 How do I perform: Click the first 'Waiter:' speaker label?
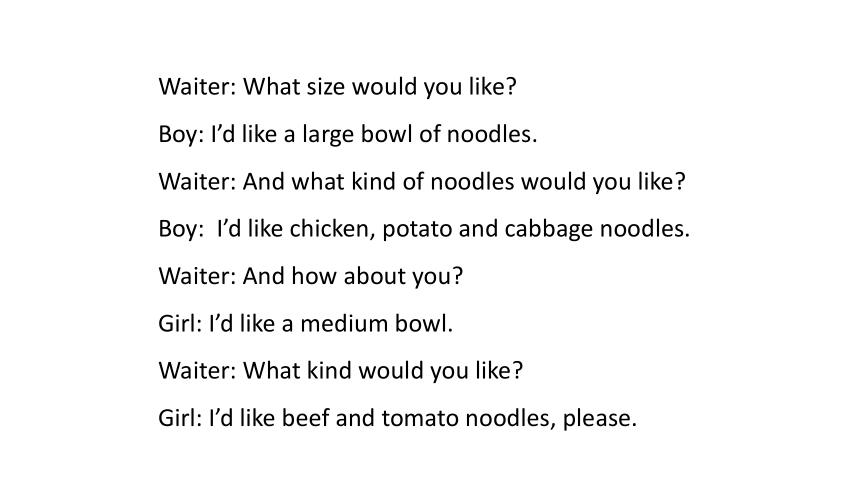pos(197,87)
